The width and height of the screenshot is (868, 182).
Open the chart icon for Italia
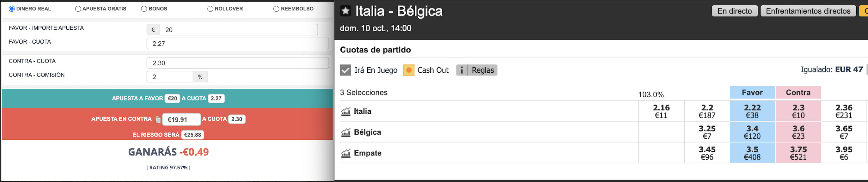point(346,111)
